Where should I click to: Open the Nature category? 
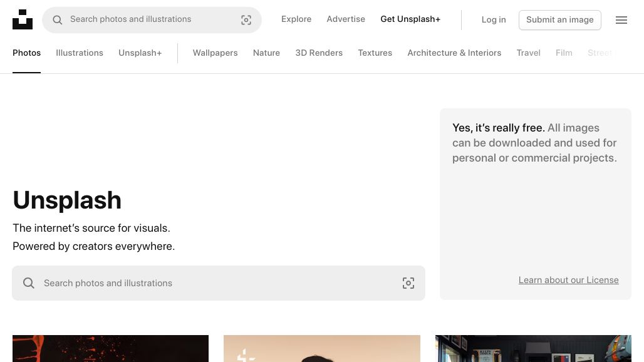tap(266, 53)
